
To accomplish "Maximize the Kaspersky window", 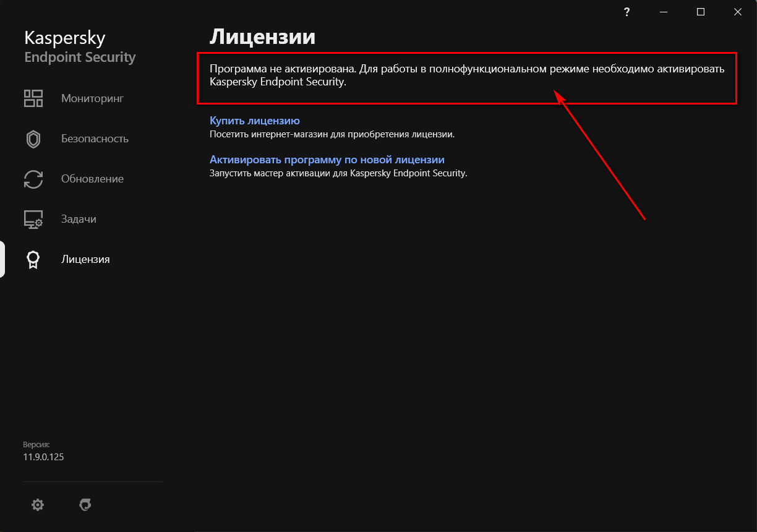I will [701, 12].
